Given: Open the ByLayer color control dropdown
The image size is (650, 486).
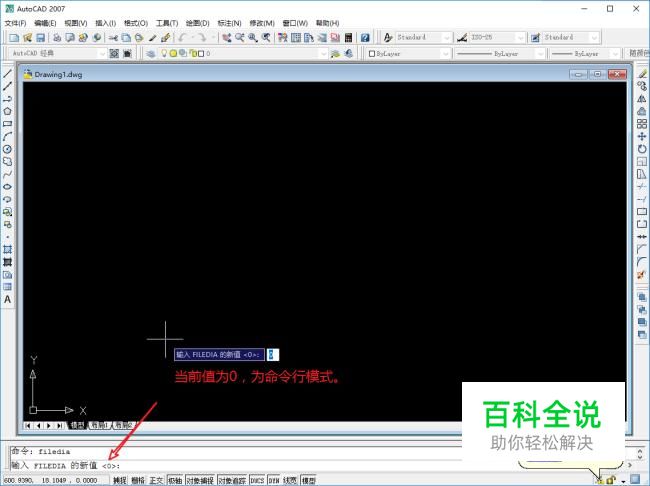Looking at the screenshot, I should click(446, 53).
